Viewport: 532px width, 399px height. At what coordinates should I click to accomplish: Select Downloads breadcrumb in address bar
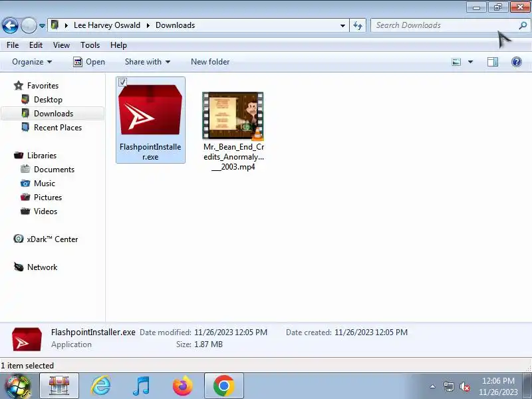tap(175, 25)
